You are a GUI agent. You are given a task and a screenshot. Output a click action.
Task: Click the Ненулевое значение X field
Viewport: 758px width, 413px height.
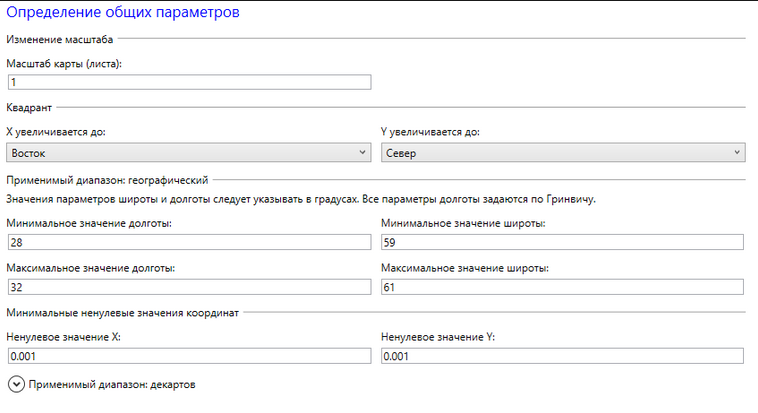189,356
